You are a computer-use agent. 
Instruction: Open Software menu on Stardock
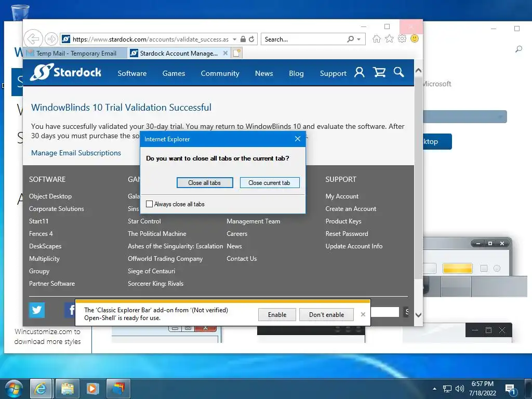click(132, 73)
